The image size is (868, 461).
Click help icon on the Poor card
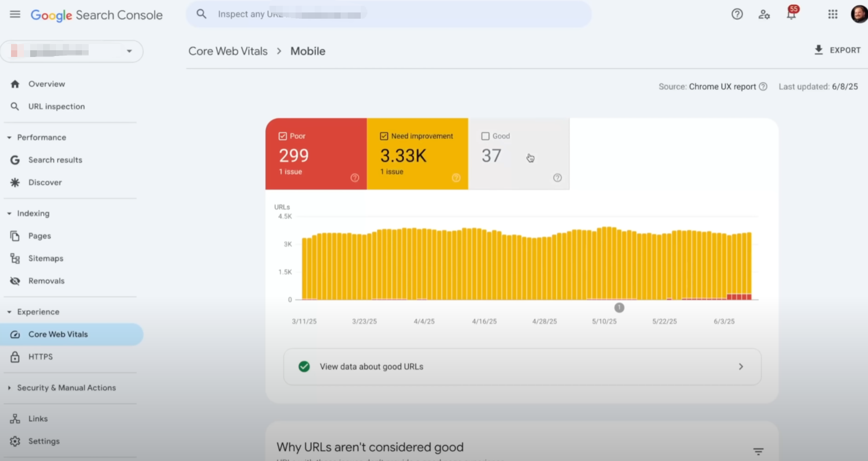(x=354, y=178)
